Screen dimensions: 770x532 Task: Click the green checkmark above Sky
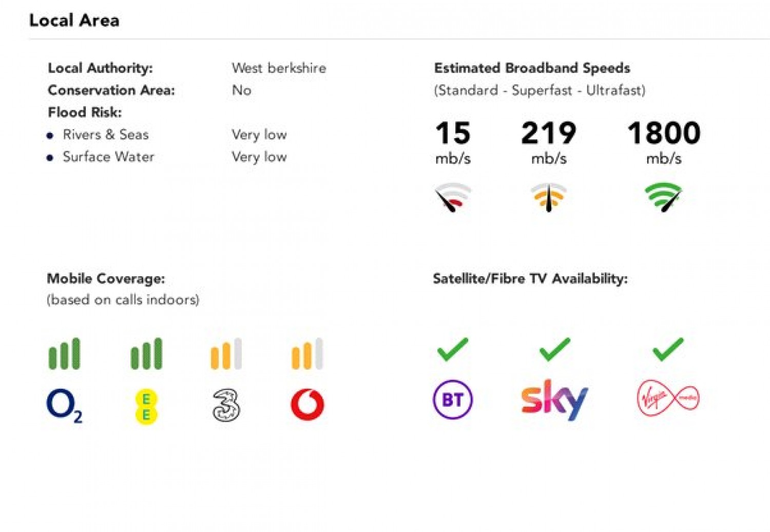click(555, 349)
